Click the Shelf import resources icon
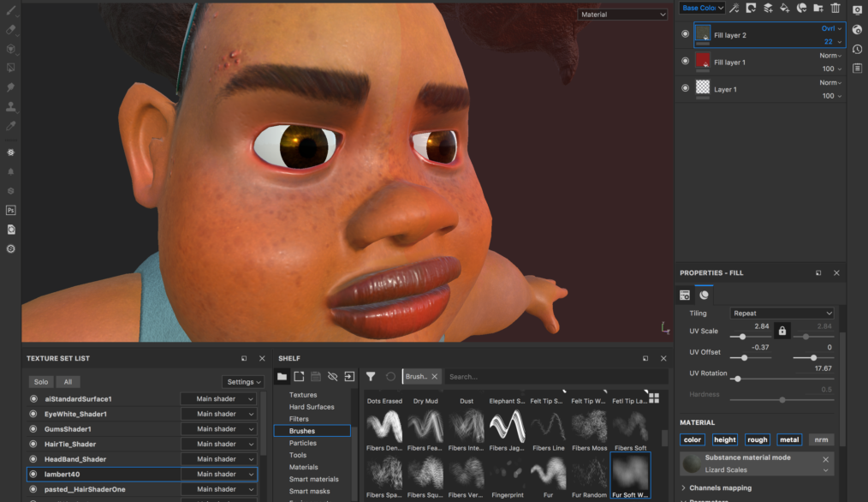Viewport: 868px width, 502px height. coord(349,377)
